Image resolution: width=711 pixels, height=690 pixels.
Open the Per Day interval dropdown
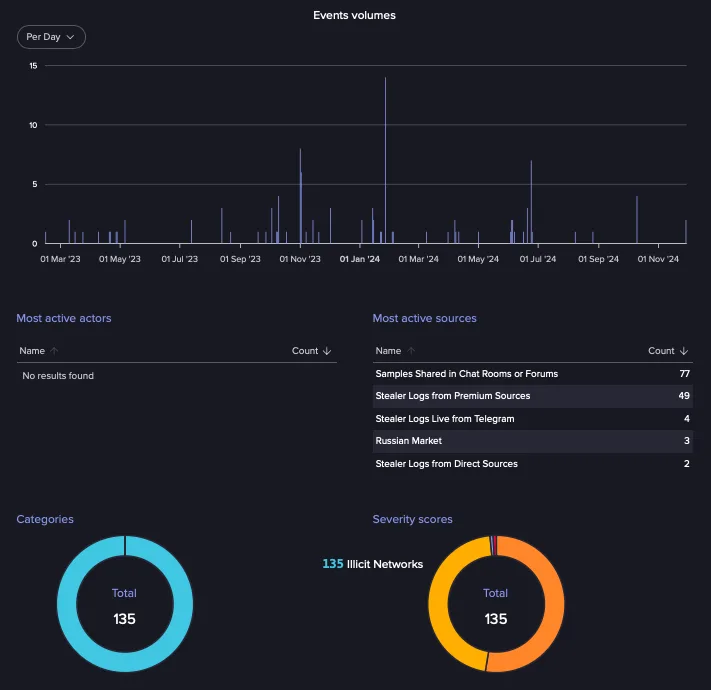pyautogui.click(x=51, y=37)
